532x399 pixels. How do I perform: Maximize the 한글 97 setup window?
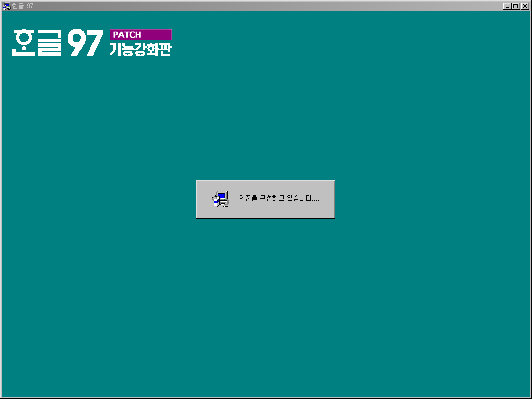(516, 6)
